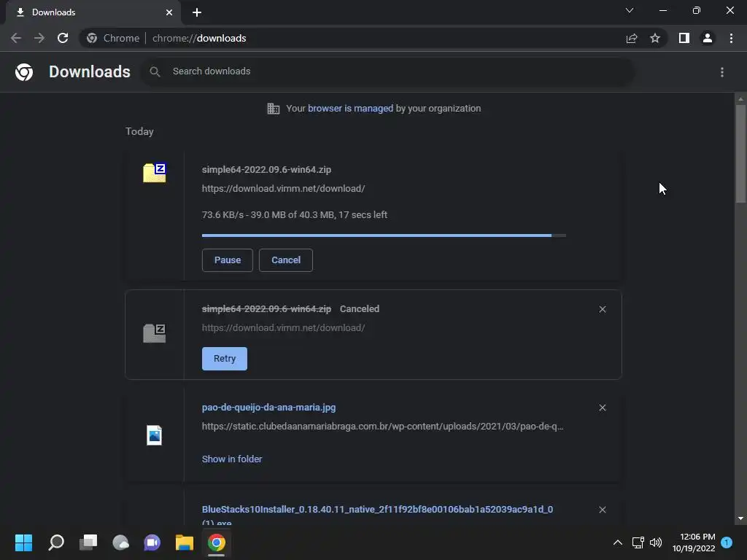The width and height of the screenshot is (747, 560).
Task: Open the network status tray icon
Action: [x=638, y=542]
